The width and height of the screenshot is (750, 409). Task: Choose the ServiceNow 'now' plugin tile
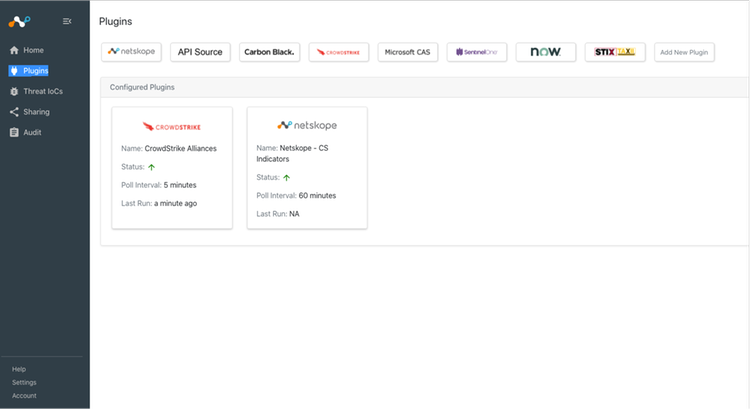tap(546, 52)
